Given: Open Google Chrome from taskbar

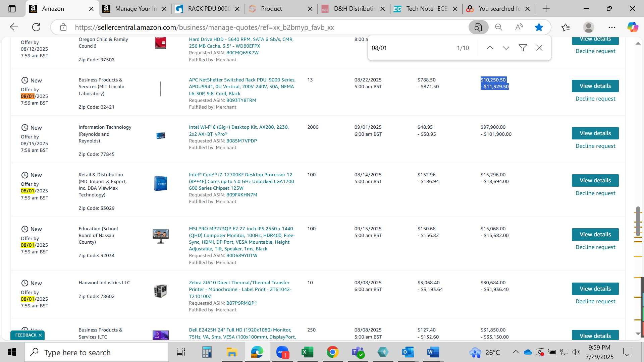Looking at the screenshot, I should coord(332,352).
